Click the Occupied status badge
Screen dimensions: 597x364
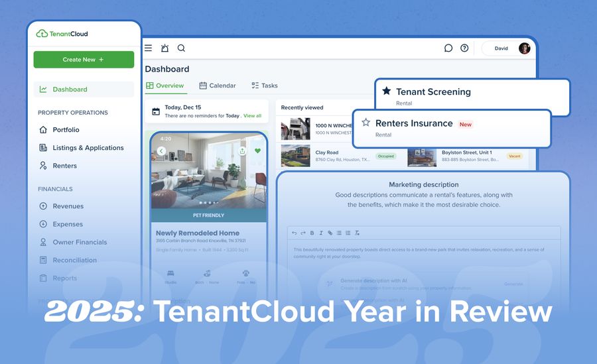point(385,156)
